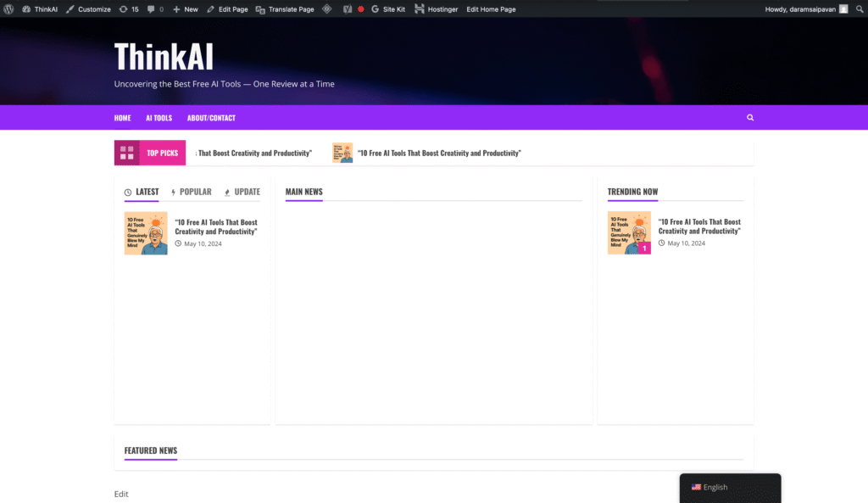Click the site tagline text
Screen dimensions: 868x503
pyautogui.click(x=224, y=84)
